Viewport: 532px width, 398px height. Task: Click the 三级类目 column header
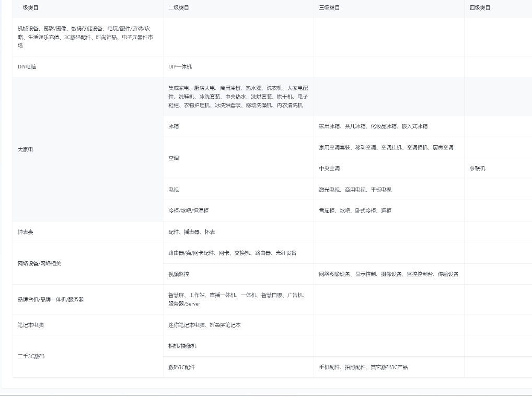point(329,8)
